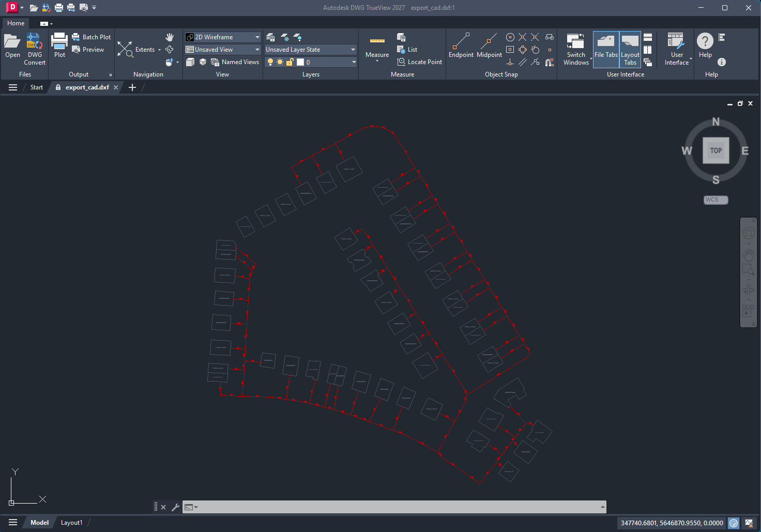
Task: Expand the Measure dropdown arrow
Action: point(377,61)
